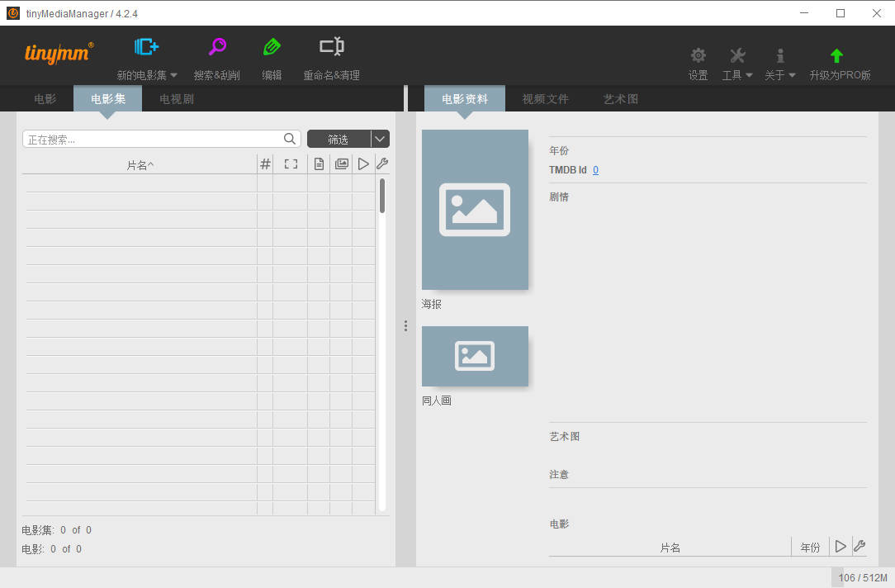The image size is (895, 588).
Task: Expand the 工具 dropdown arrow
Action: pyautogui.click(x=749, y=75)
